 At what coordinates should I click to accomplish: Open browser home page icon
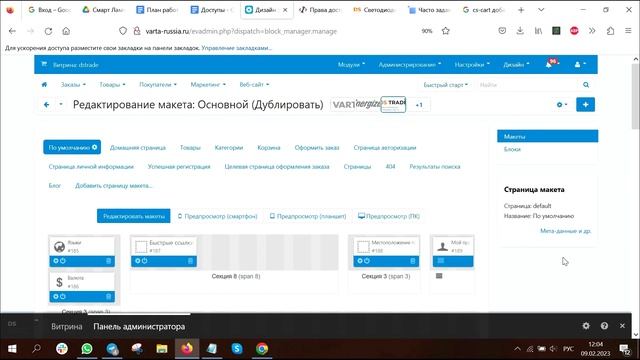[66, 31]
